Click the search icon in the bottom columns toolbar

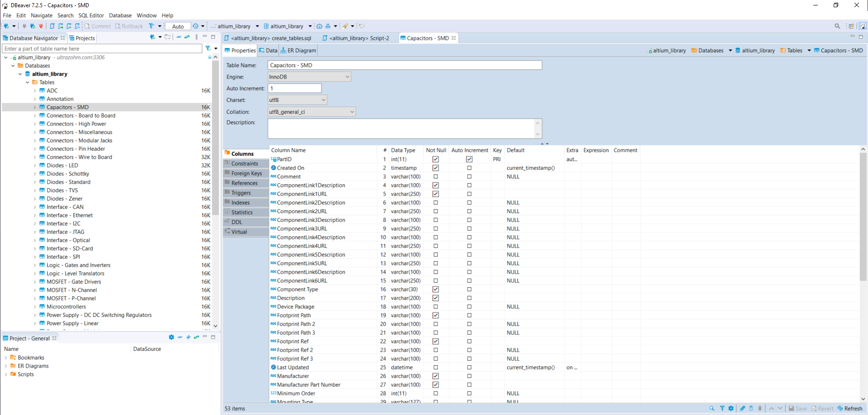tap(712, 408)
